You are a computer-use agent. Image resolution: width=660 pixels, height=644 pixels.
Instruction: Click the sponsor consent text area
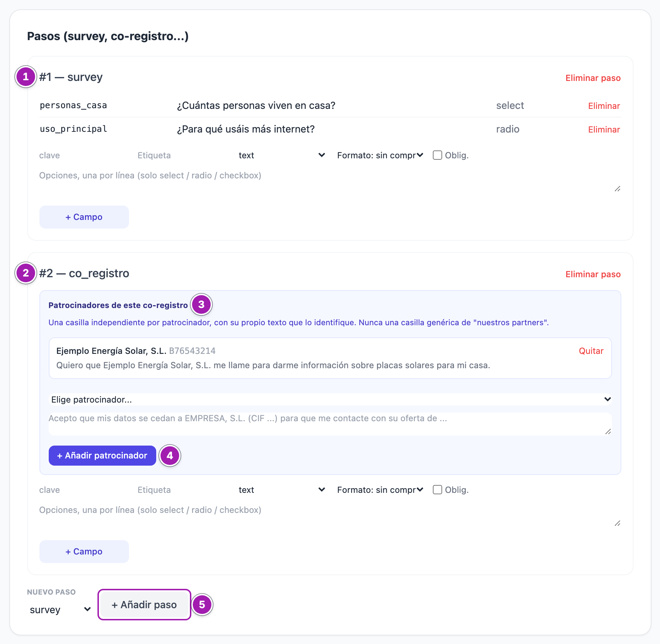[x=330, y=424]
